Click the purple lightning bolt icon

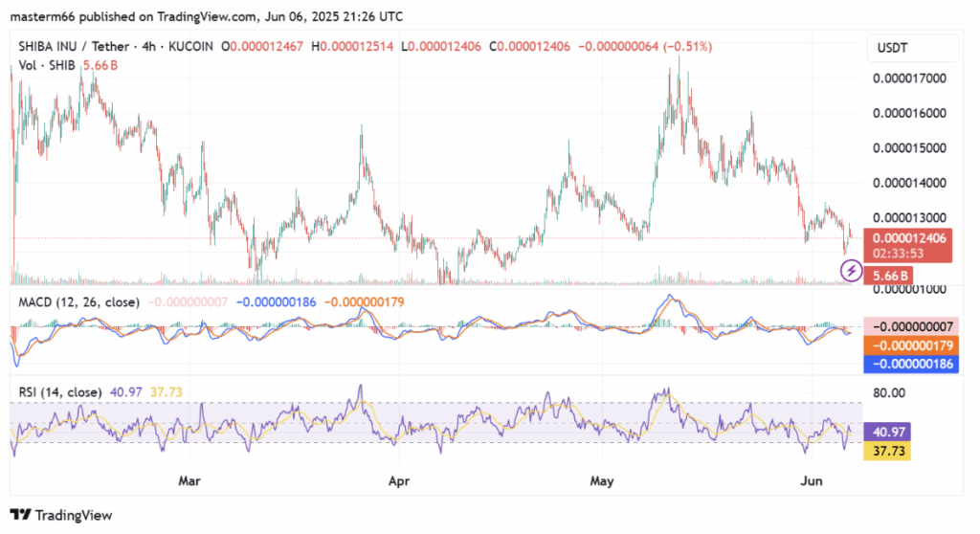point(851,271)
